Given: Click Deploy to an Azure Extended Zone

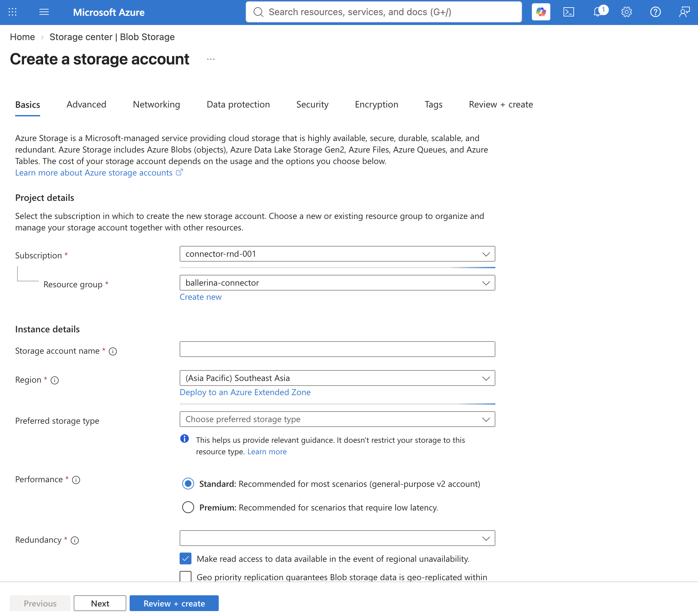Looking at the screenshot, I should (245, 392).
